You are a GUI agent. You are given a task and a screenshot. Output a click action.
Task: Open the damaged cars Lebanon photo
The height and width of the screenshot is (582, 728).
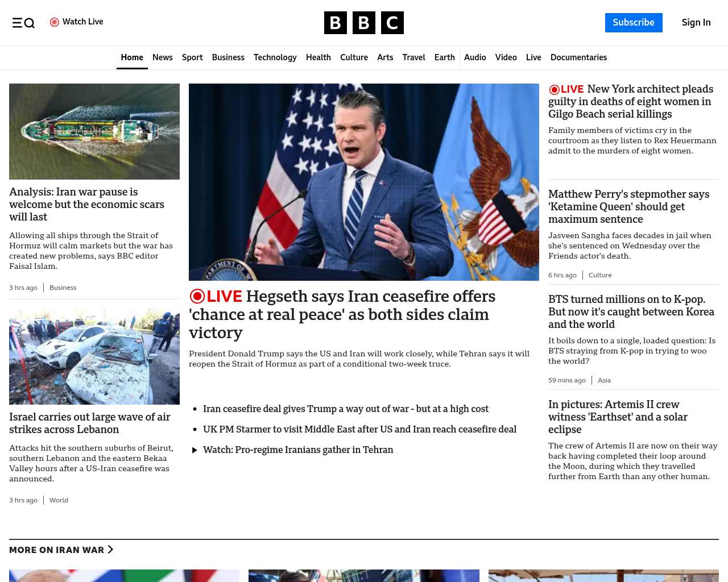click(94, 356)
